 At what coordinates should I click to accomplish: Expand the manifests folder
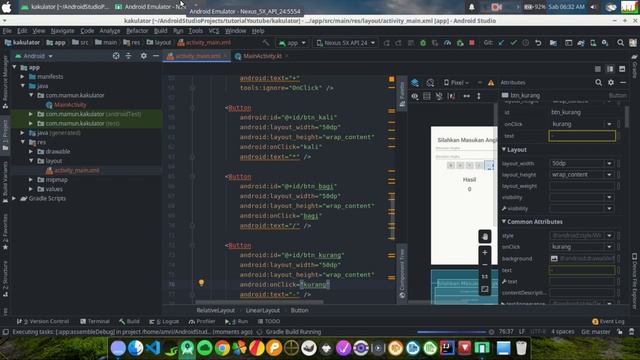[x=23, y=77]
